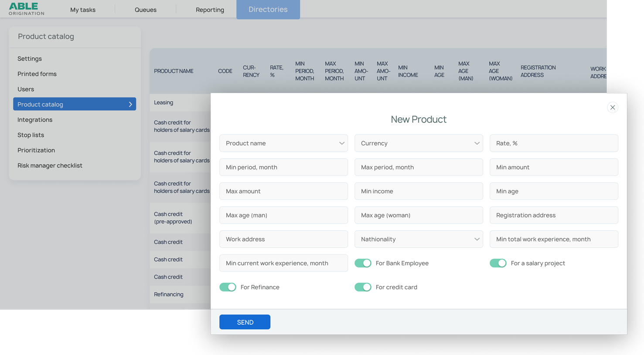
Task: Click SEND to create the product
Action: [245, 322]
